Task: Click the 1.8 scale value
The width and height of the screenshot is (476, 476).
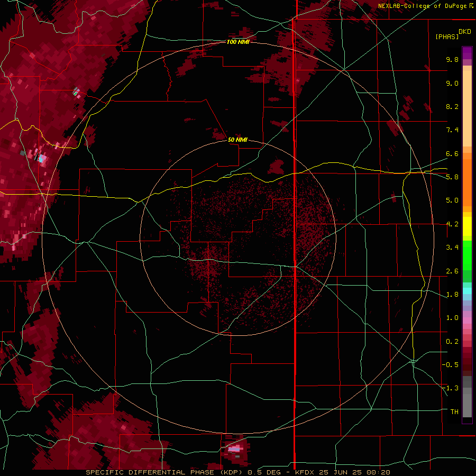Action: [452, 295]
